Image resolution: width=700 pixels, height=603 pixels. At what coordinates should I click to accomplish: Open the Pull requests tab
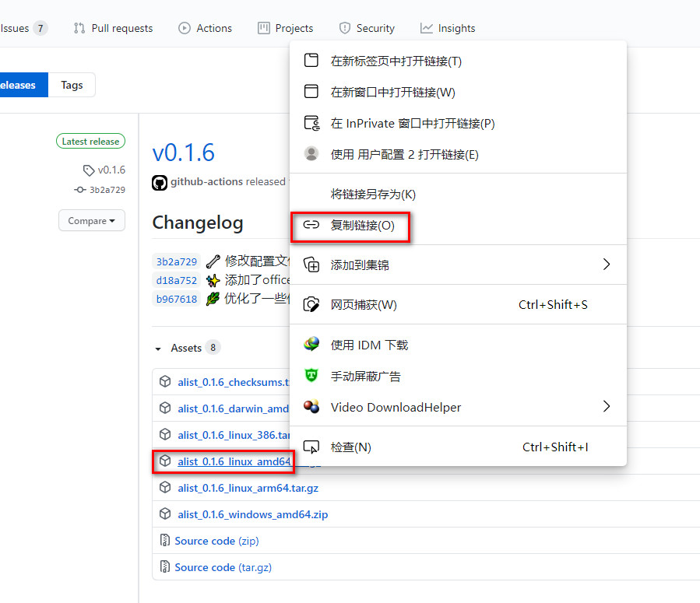click(113, 28)
